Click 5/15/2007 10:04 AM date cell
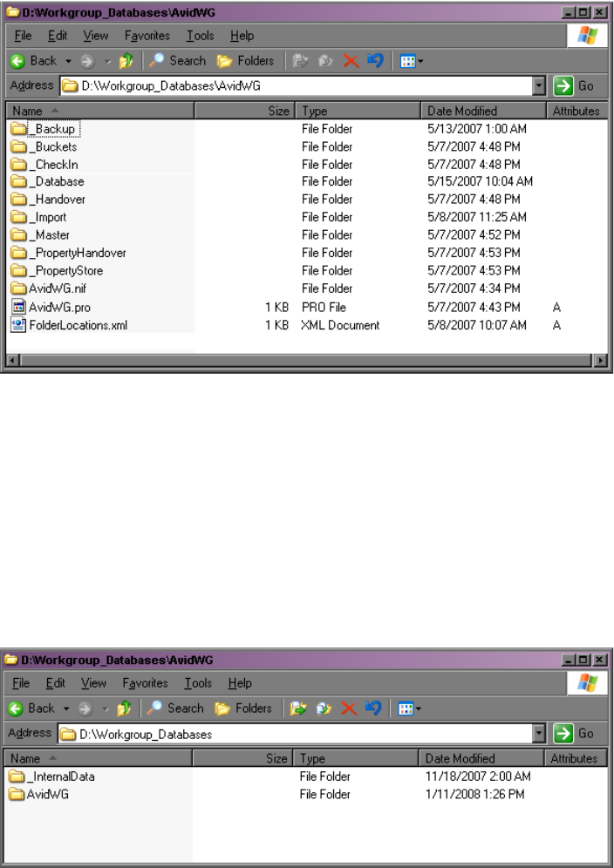 coord(480,181)
